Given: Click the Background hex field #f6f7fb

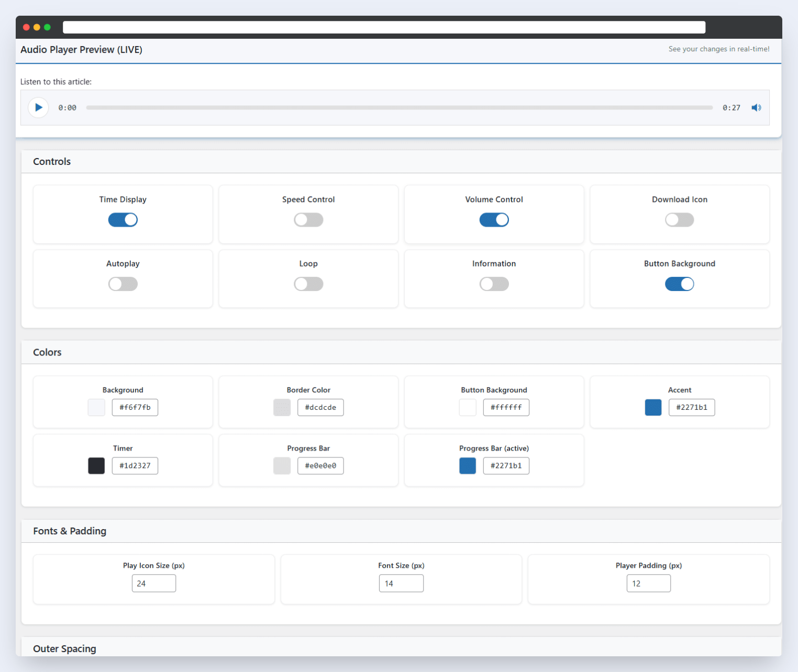Looking at the screenshot, I should [135, 407].
